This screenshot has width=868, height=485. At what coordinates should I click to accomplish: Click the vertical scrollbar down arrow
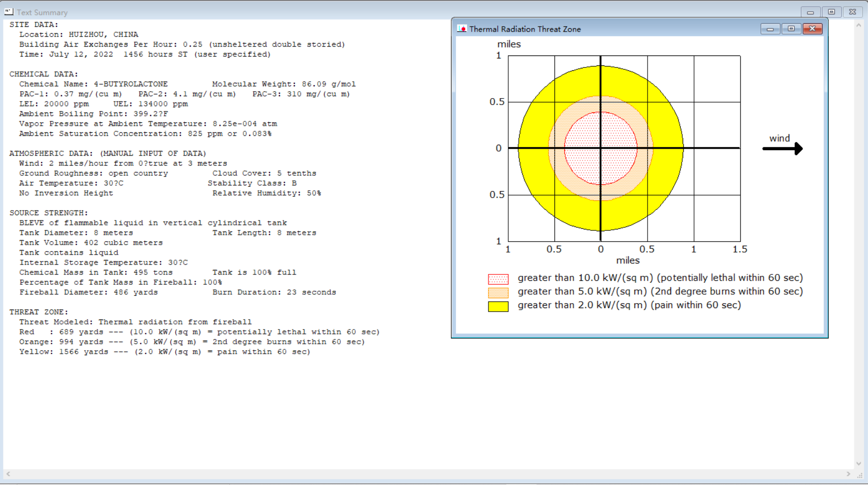[x=859, y=464]
